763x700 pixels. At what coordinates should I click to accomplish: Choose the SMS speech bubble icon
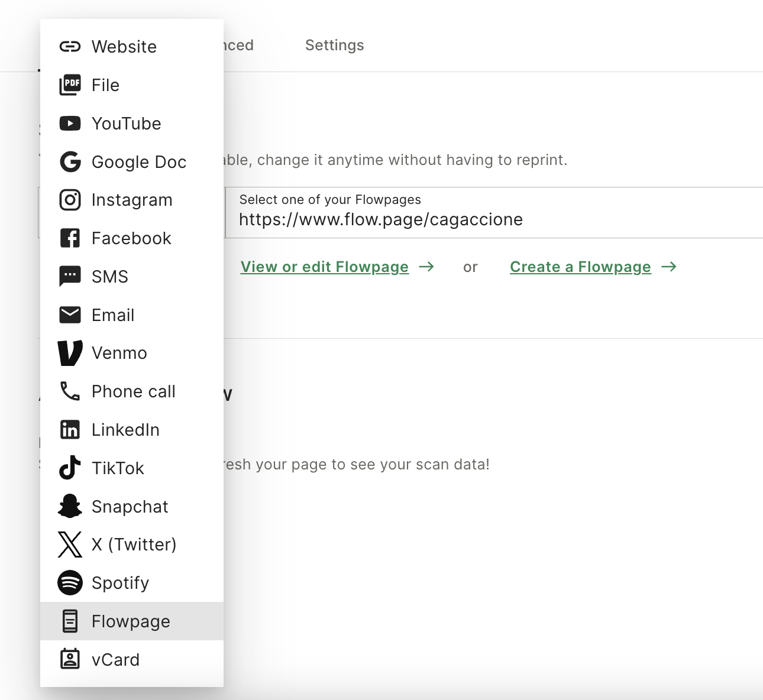pyautogui.click(x=70, y=277)
